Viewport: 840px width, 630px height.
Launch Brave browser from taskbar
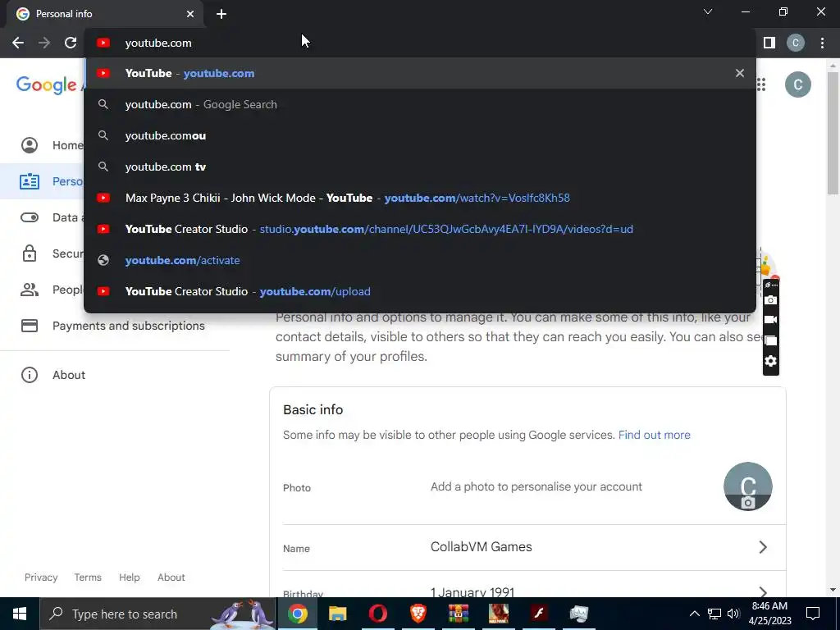[418, 614]
